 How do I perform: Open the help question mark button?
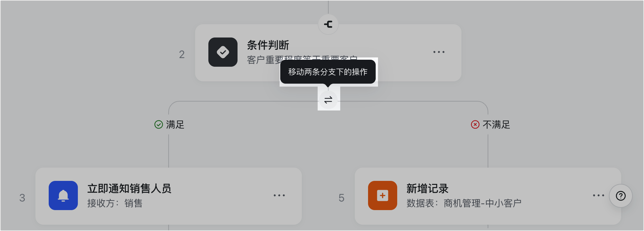coord(621,196)
